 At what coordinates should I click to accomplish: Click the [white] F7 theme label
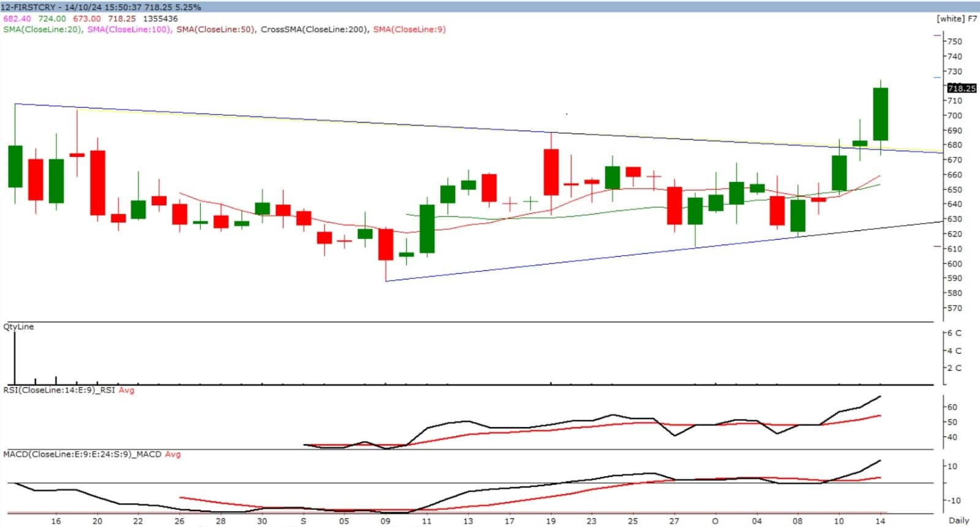[x=956, y=18]
